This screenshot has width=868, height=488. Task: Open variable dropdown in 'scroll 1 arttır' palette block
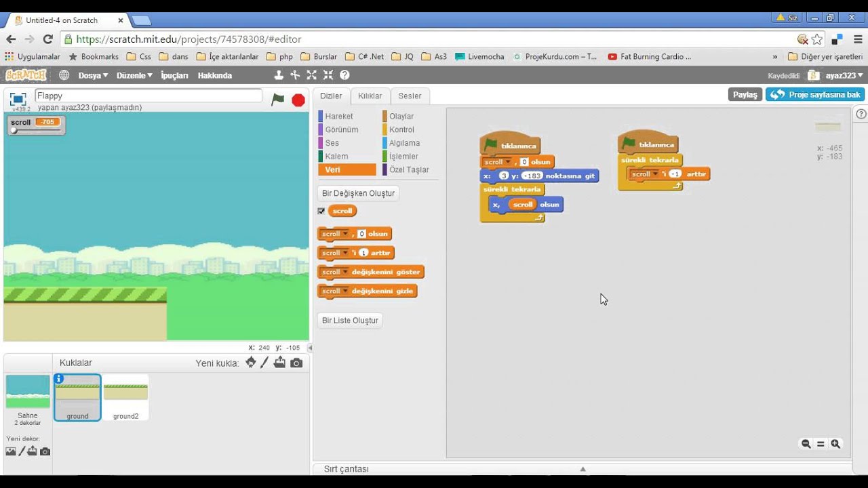point(345,253)
